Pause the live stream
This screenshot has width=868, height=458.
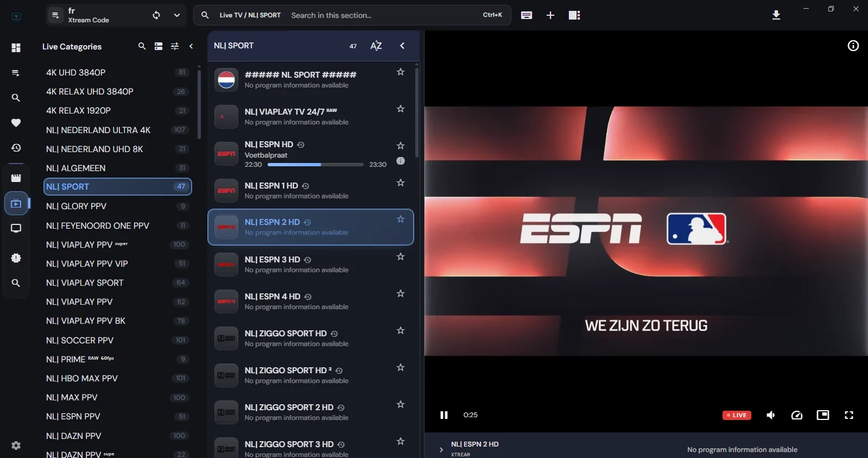pos(444,415)
